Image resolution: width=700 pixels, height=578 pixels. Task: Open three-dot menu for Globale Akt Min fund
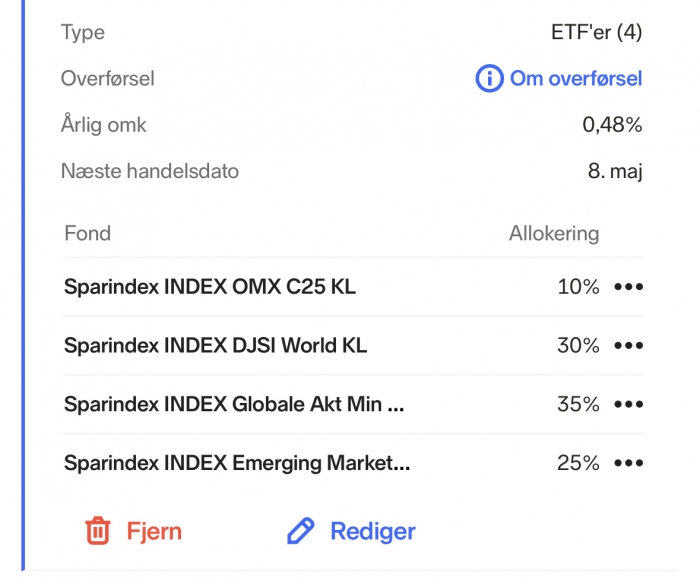pos(629,404)
